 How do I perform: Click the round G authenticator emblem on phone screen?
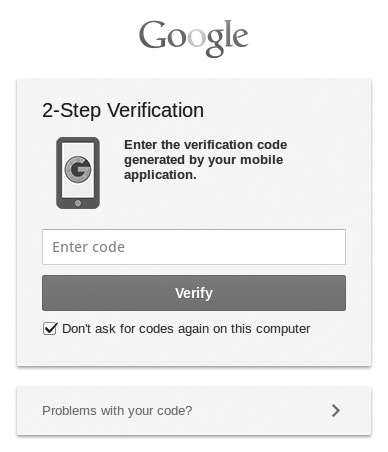[x=78, y=170]
